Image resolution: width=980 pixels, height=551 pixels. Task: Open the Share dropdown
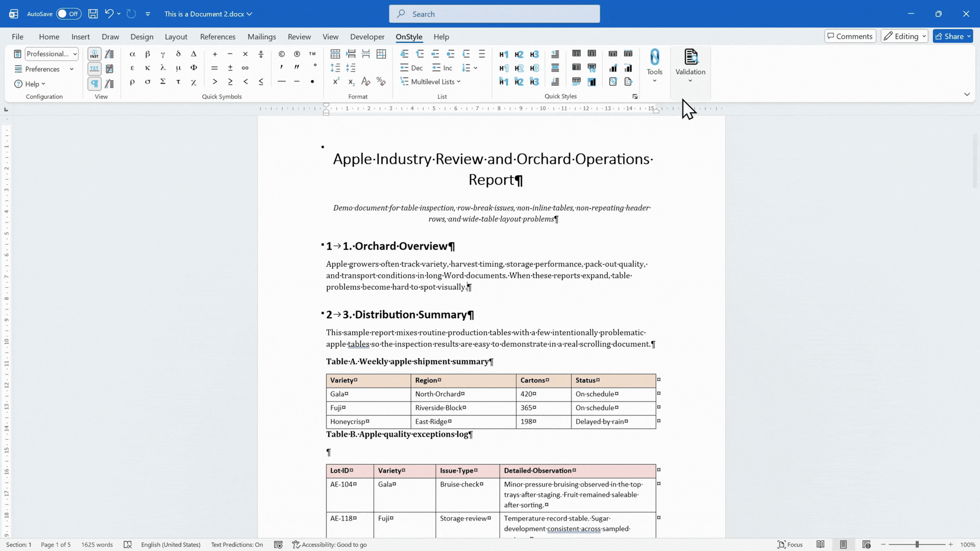point(953,36)
